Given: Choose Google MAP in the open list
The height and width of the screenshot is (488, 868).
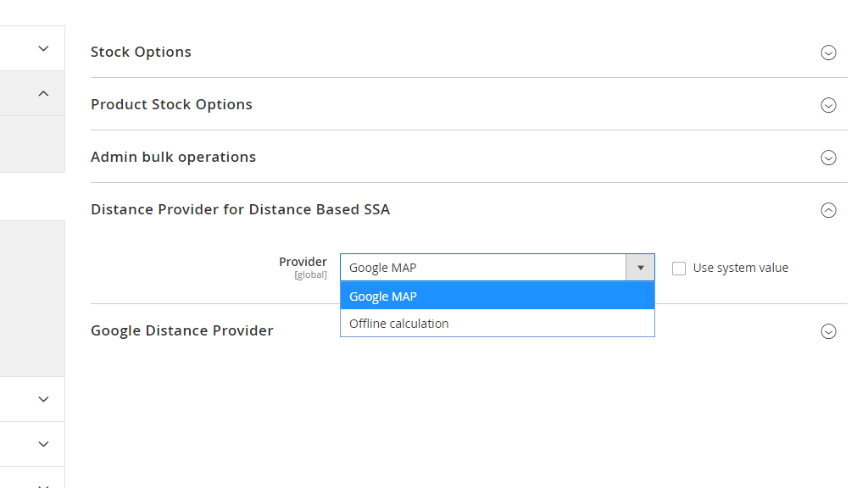Looking at the screenshot, I should point(497,296).
